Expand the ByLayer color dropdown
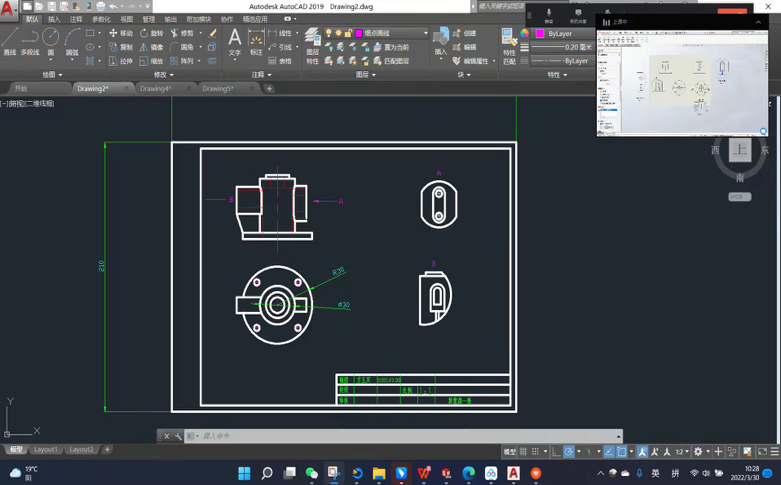The width and height of the screenshot is (781, 485). (565, 33)
